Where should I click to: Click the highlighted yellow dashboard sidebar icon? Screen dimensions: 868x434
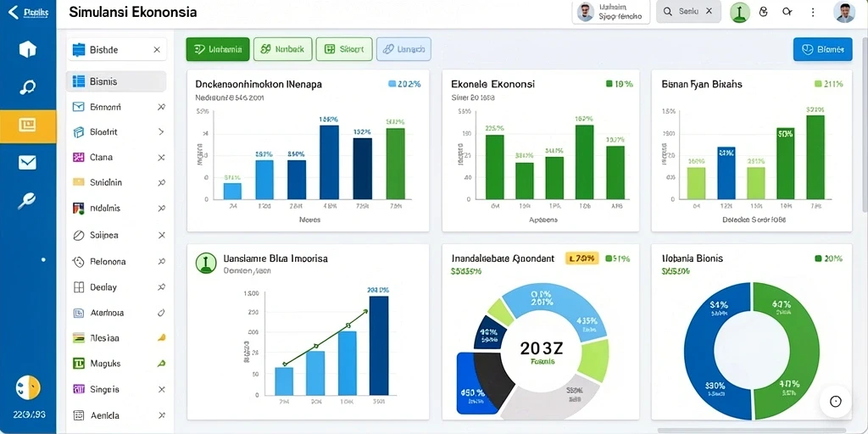pyautogui.click(x=28, y=125)
